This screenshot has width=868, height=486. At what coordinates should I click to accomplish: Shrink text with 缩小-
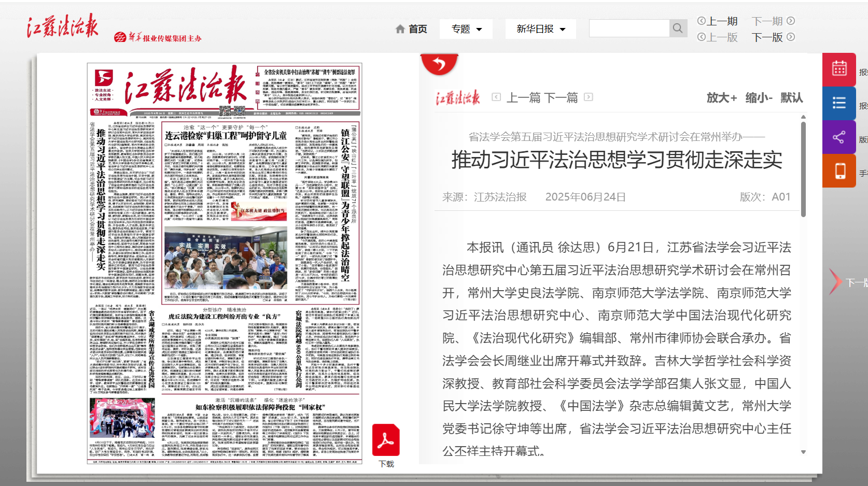(759, 97)
